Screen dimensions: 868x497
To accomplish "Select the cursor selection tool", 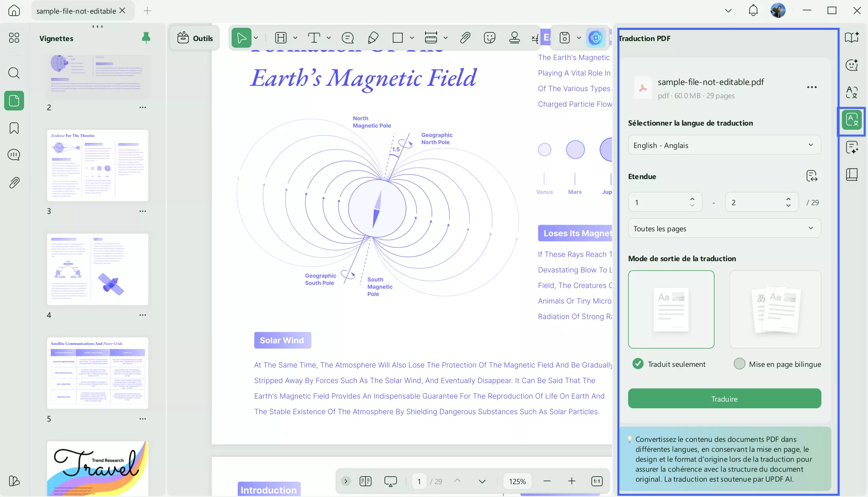I will 241,38.
